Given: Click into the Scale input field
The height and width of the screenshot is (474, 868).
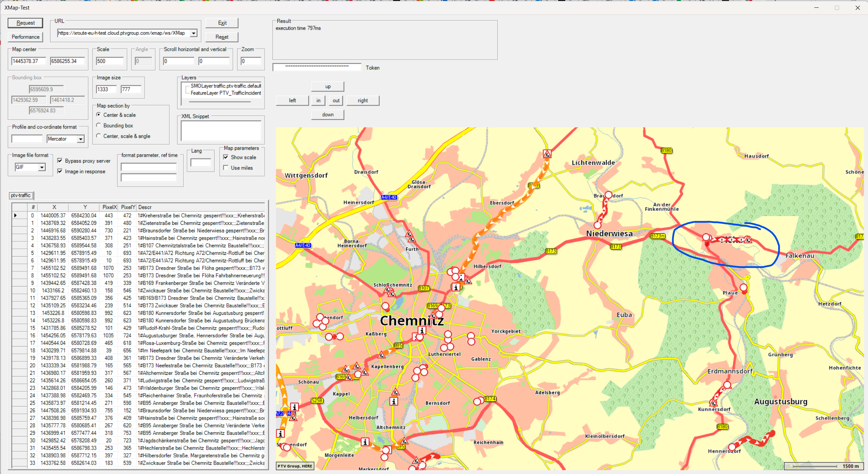Looking at the screenshot, I should pos(110,61).
